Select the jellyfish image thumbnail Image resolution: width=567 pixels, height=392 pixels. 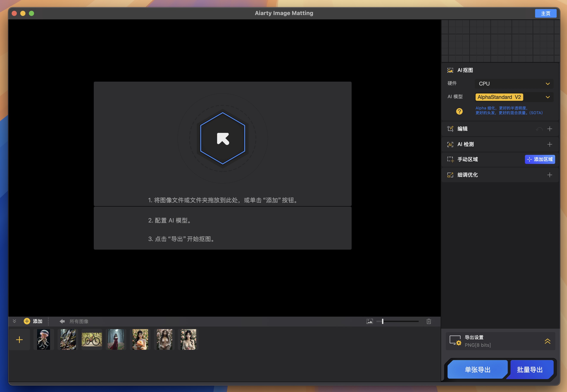point(43,339)
